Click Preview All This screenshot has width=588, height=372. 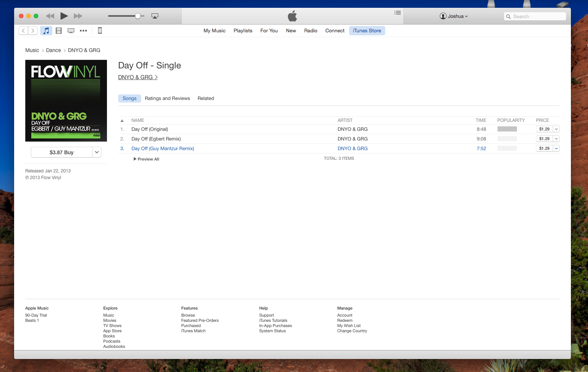coord(146,159)
